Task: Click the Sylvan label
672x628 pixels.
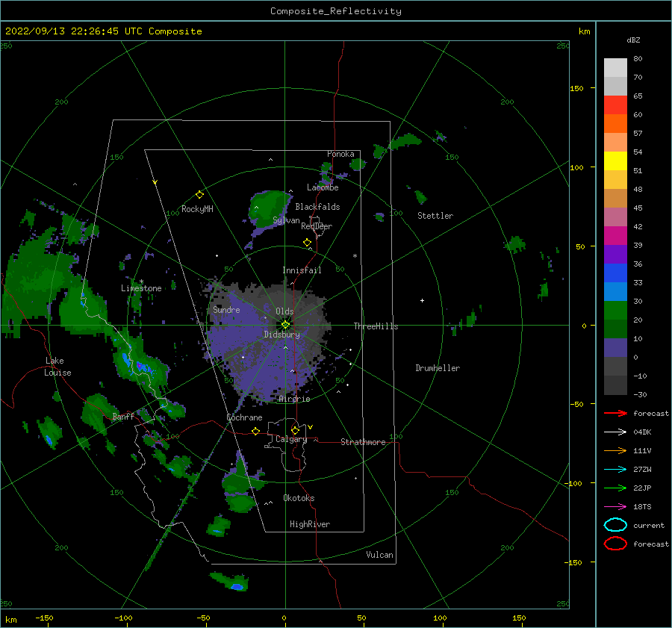Action: (286, 220)
